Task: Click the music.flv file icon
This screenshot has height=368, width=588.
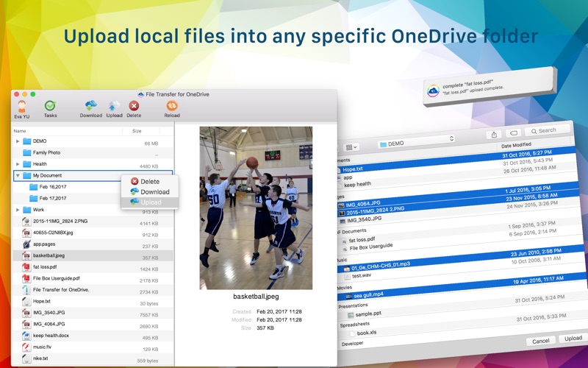Action: 26,347
